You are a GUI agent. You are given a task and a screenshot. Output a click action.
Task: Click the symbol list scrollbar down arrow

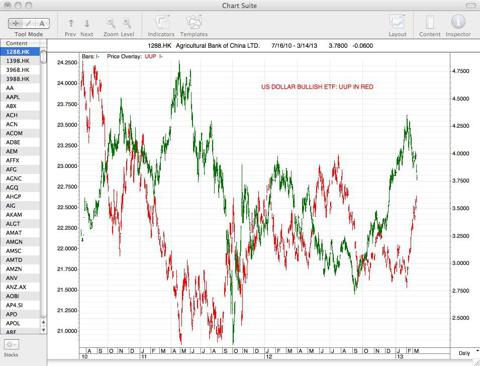(x=43, y=330)
